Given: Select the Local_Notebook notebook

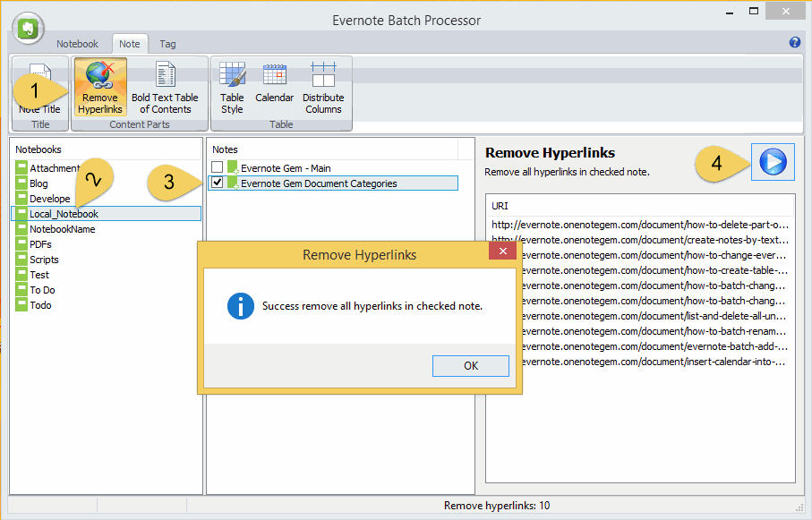Looking at the screenshot, I should (106, 213).
